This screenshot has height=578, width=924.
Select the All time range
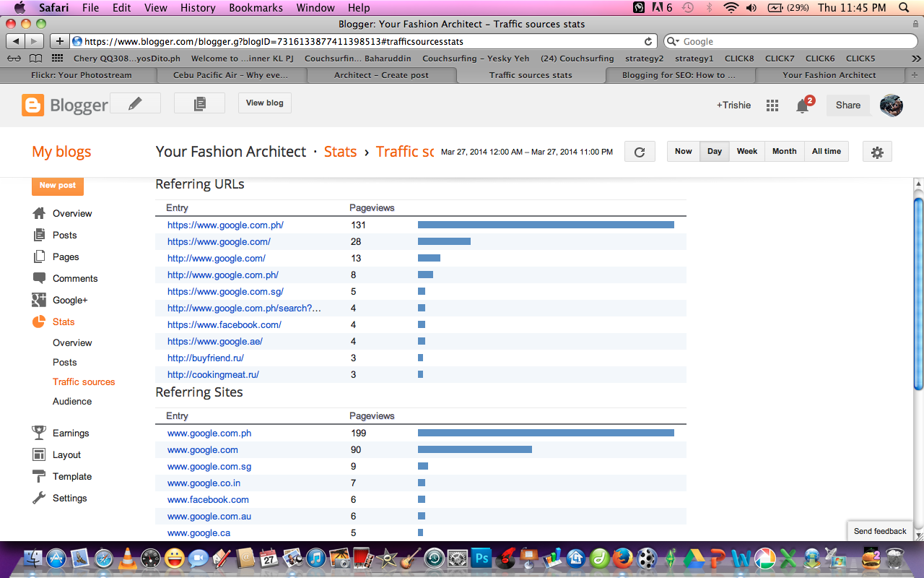827,152
